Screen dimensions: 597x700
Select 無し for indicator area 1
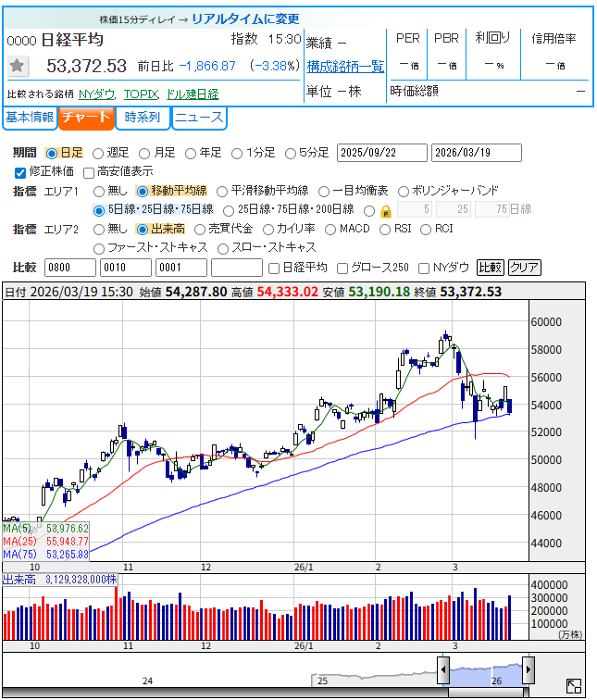click(99, 192)
